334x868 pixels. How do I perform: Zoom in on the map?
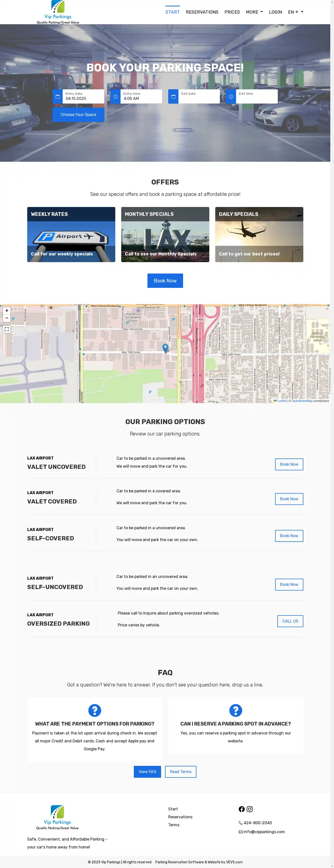tap(7, 311)
